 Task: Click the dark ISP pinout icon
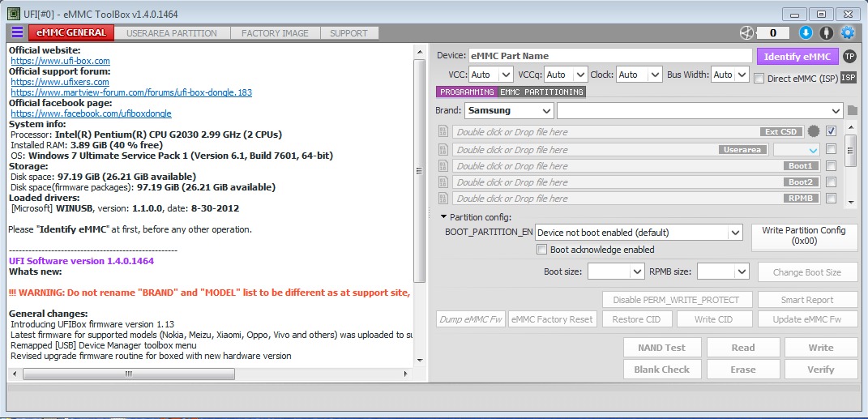pos(848,78)
